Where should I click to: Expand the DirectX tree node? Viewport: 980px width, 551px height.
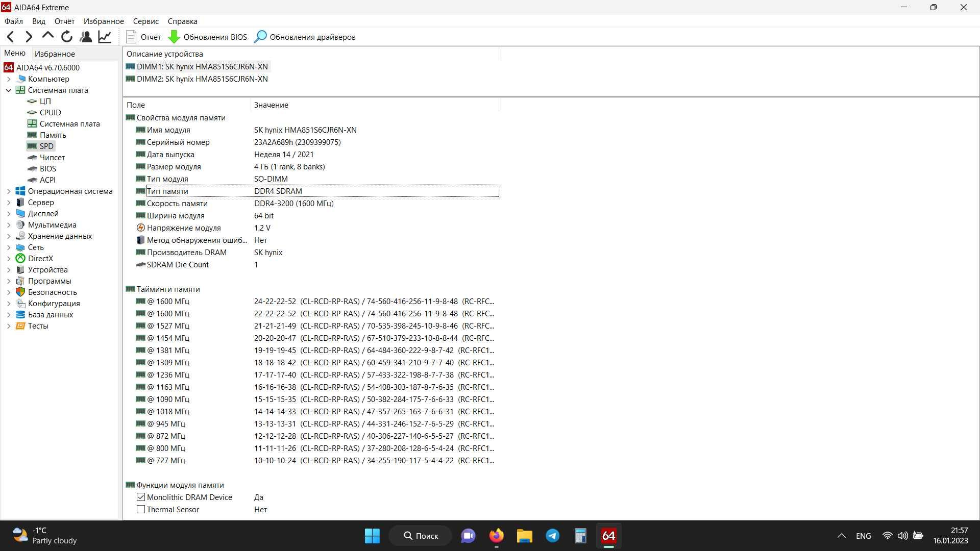(x=9, y=259)
